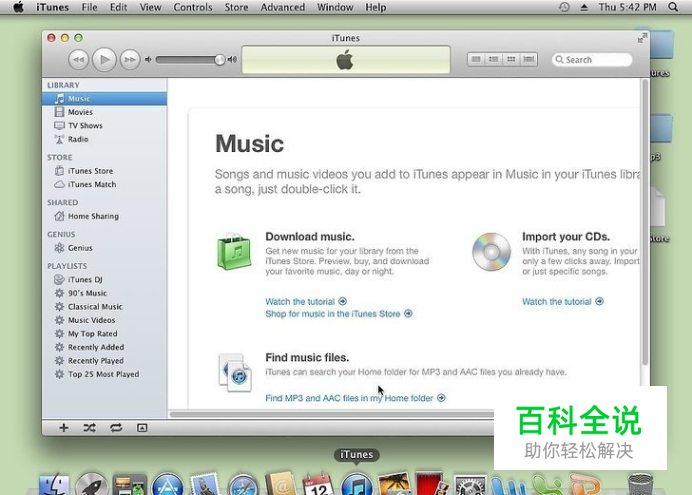Select the Music Videos playlist
692x495 pixels.
(105, 320)
